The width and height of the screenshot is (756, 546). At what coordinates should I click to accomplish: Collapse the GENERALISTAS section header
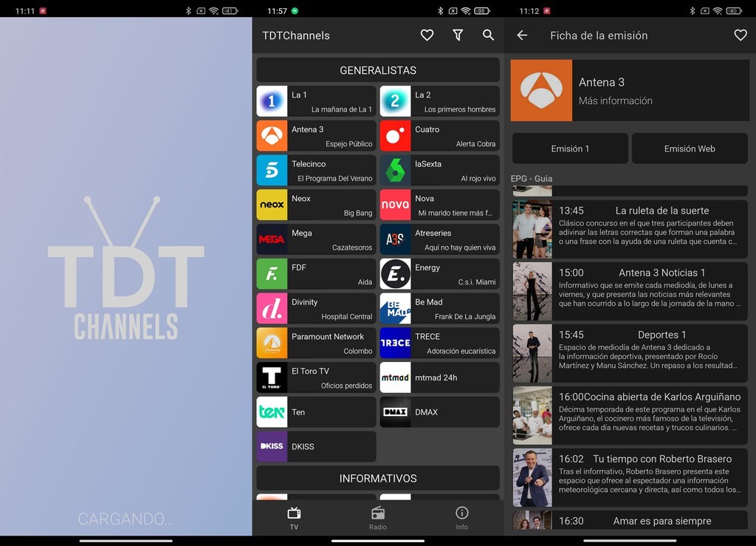[377, 69]
